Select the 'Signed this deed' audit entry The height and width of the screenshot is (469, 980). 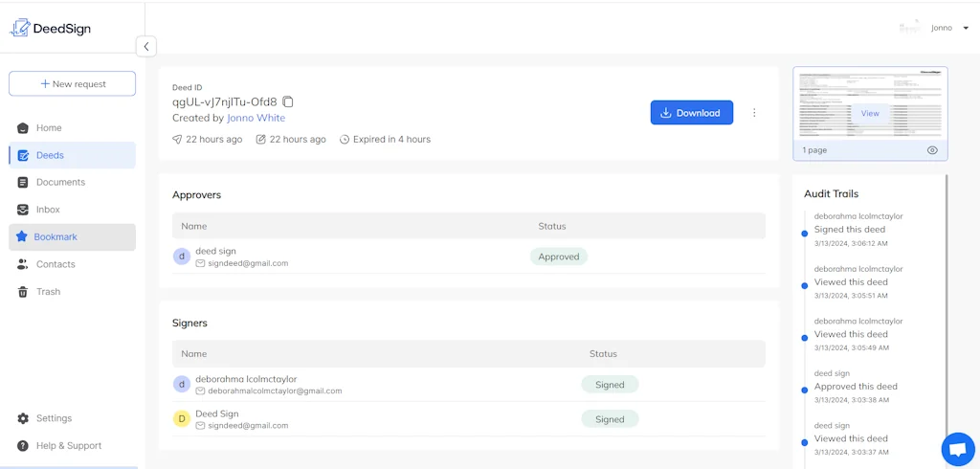point(858,230)
